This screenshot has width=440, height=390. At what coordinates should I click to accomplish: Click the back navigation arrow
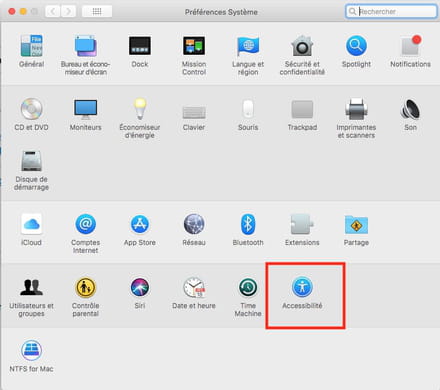pos(53,11)
